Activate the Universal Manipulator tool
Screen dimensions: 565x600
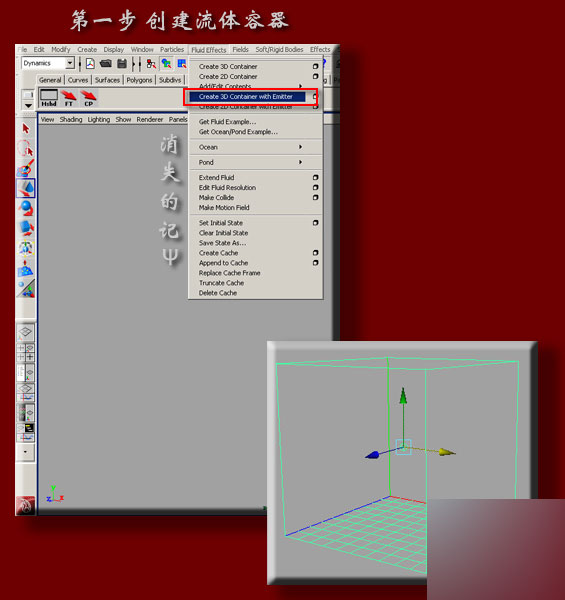[x=26, y=248]
